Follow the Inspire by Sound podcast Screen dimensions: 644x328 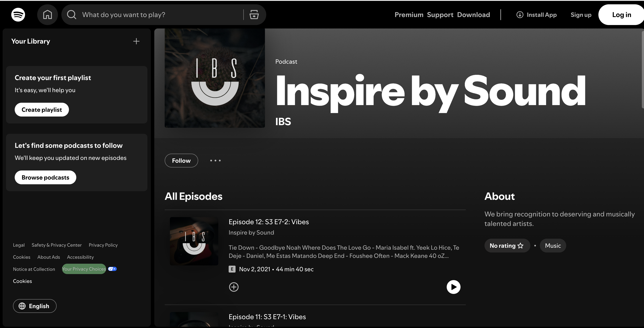click(x=181, y=161)
